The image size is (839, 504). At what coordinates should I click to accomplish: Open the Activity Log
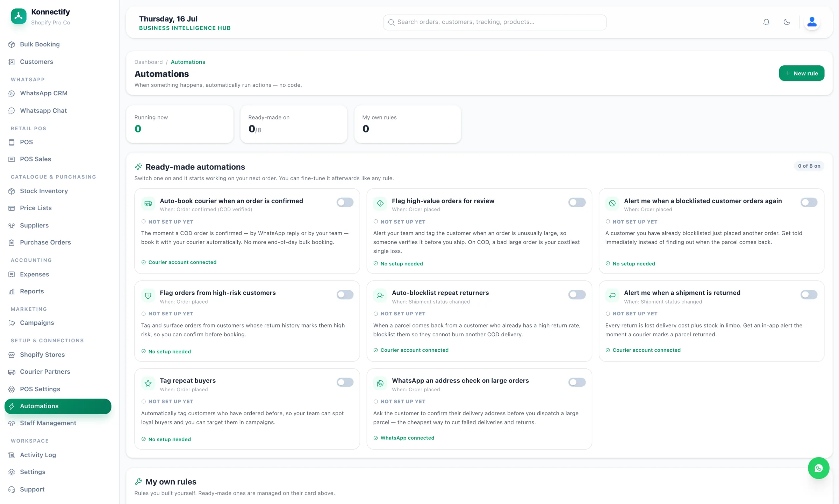click(x=58, y=455)
